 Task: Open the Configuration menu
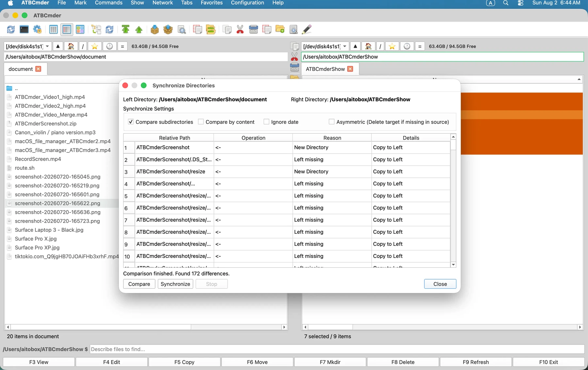(x=247, y=3)
